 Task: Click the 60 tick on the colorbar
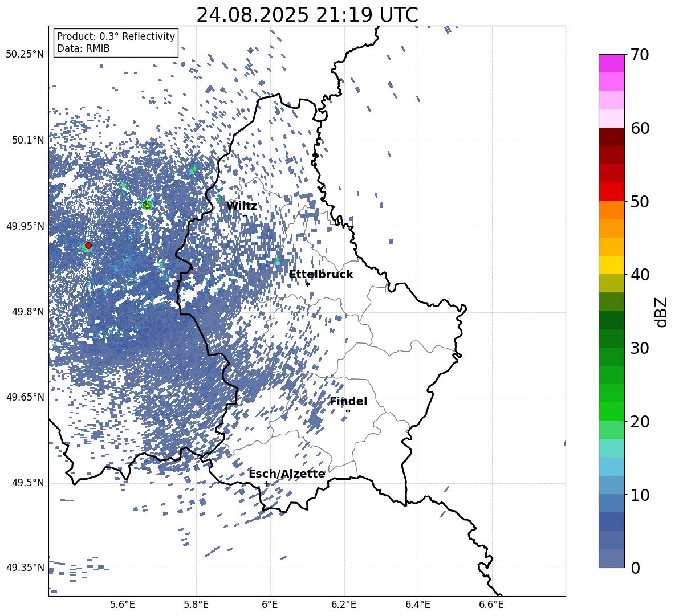coord(640,128)
